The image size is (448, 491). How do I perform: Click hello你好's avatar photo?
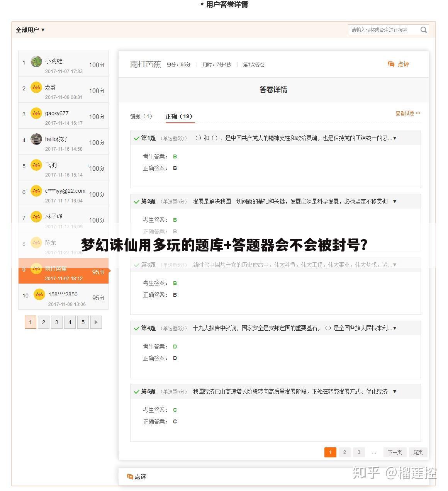click(x=36, y=139)
